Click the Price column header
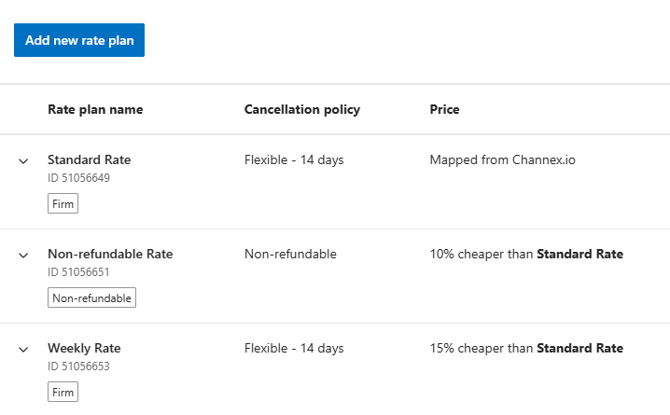 [444, 109]
